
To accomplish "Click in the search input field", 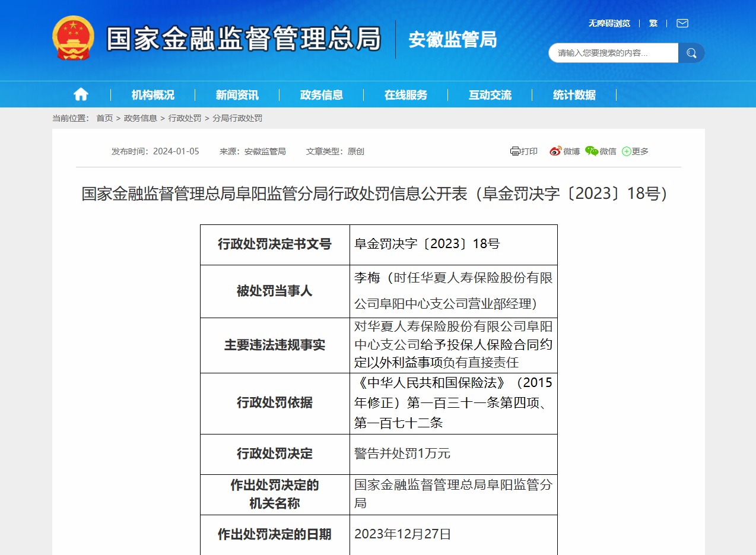I will tap(613, 53).
